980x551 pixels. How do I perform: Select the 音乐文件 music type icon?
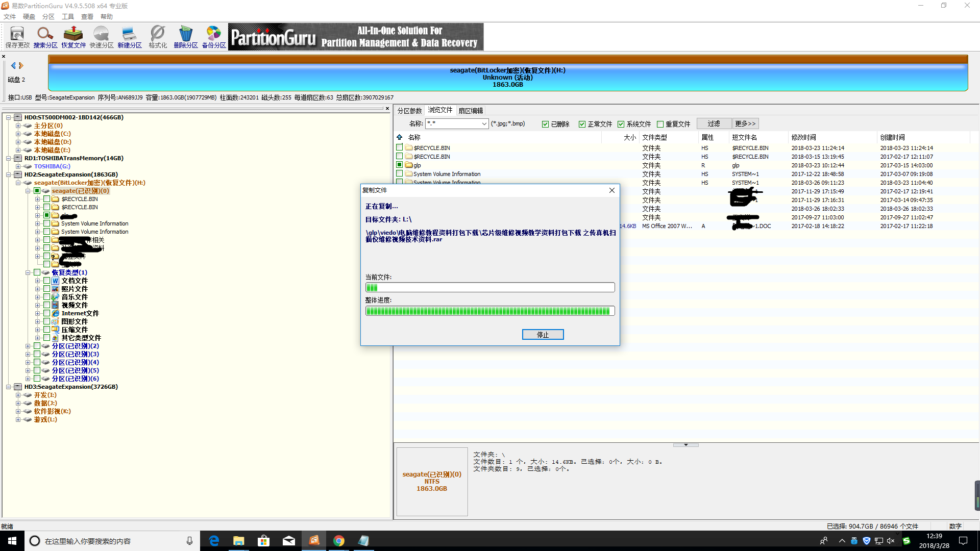click(55, 297)
